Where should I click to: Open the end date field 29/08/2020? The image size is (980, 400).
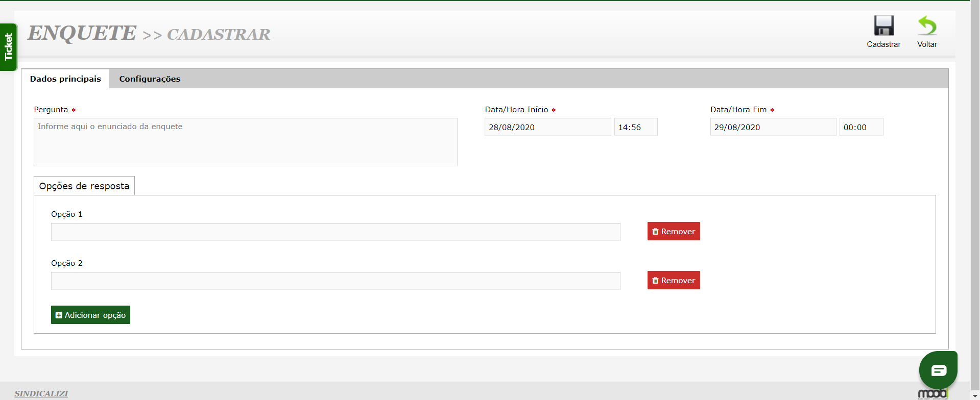773,127
